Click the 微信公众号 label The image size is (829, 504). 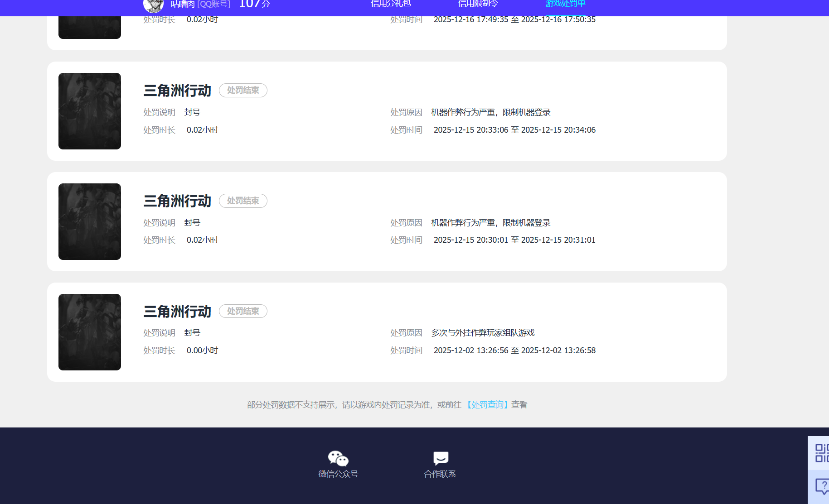coord(338,474)
